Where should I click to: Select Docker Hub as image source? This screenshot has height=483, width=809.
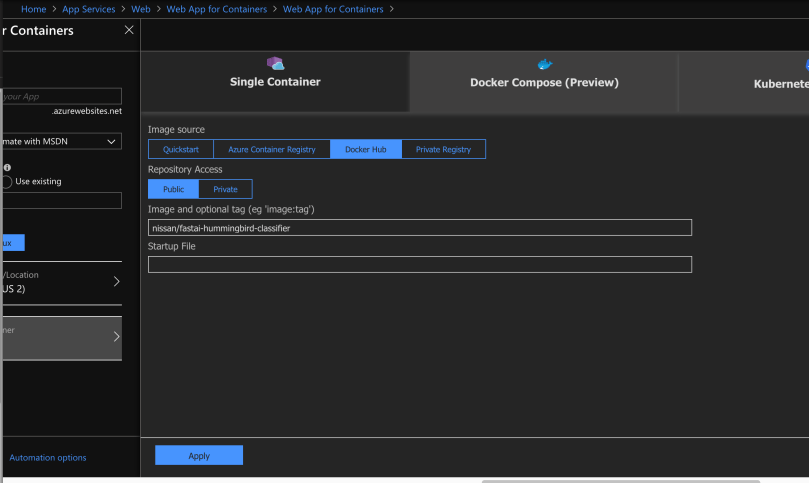(x=365, y=149)
